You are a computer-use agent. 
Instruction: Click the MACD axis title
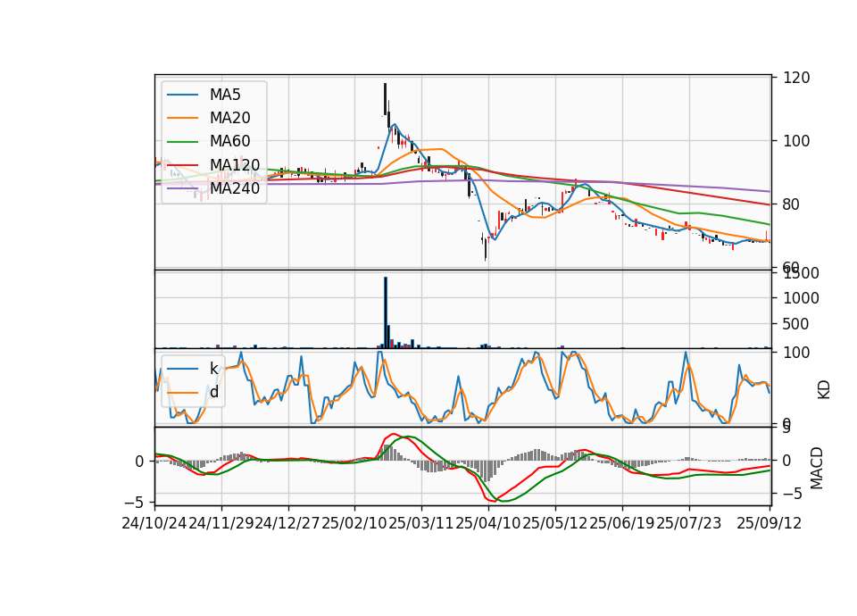coord(817,468)
